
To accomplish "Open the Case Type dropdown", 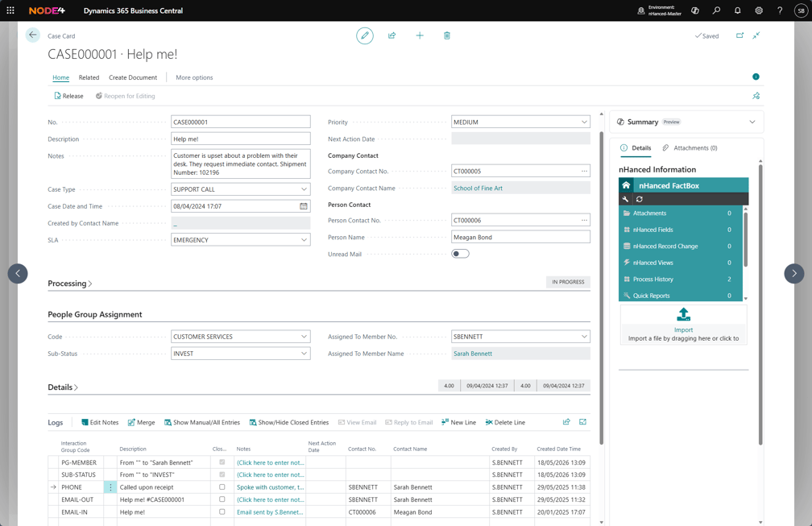I will point(304,189).
